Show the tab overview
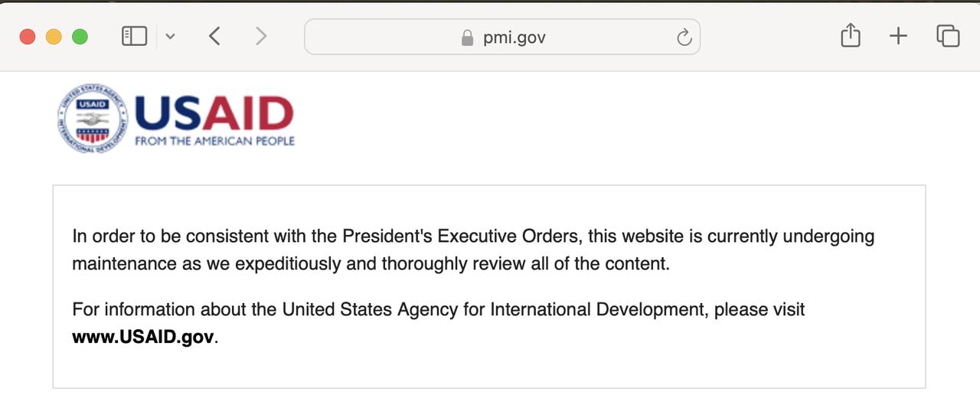980x398 pixels. (948, 36)
